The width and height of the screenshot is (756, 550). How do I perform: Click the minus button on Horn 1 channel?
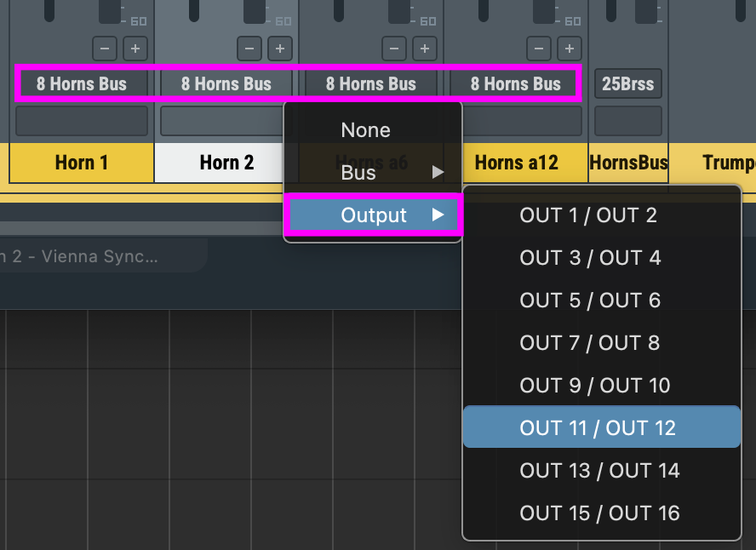[x=105, y=48]
